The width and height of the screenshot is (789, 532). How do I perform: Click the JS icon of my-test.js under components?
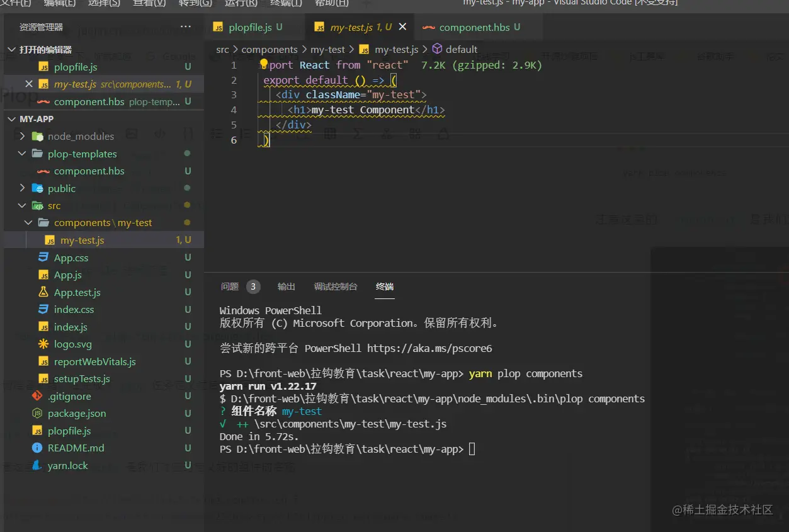tap(50, 241)
